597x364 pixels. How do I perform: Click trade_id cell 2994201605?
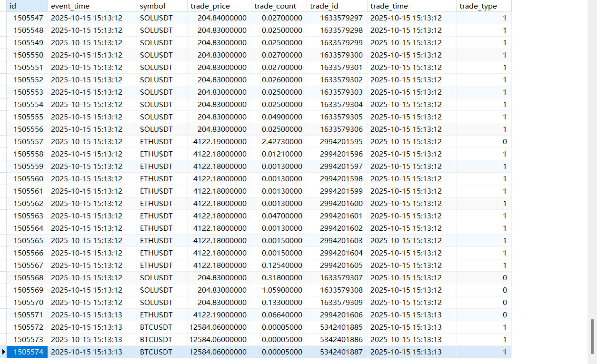(x=337, y=266)
